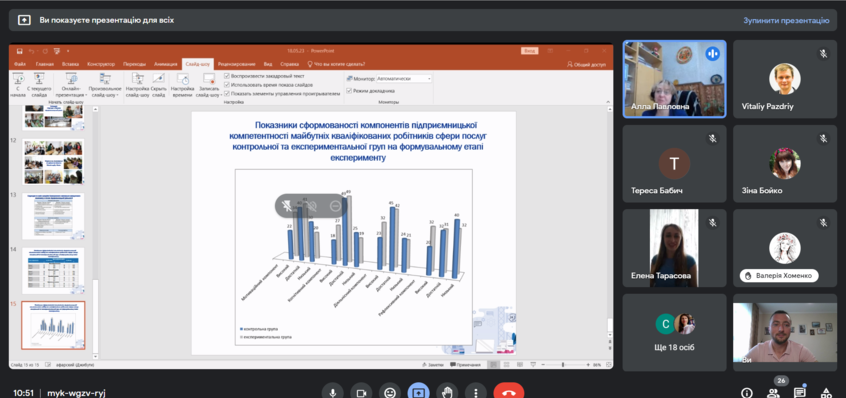Open Записать слайд-шоу dropdown
Screen dimensions: 846x398
point(208,85)
